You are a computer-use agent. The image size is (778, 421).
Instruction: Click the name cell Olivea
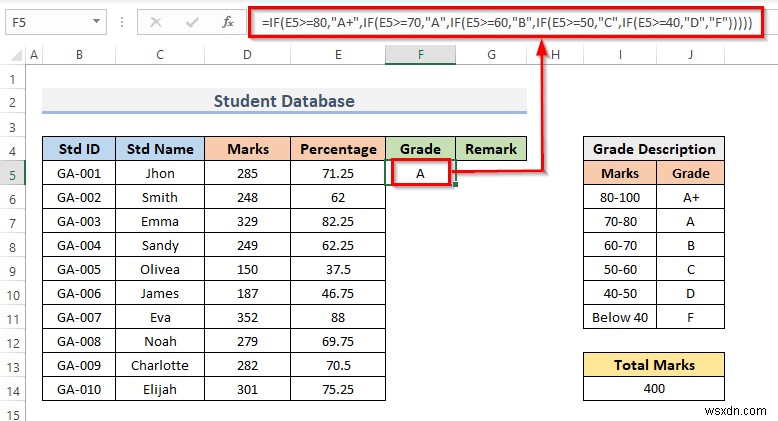[160, 270]
